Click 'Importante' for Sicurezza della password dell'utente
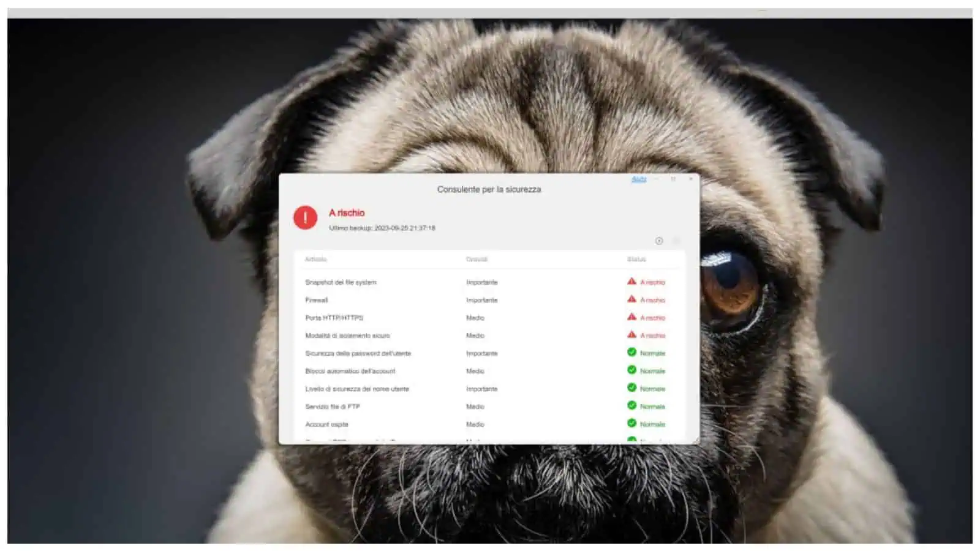 481,353
